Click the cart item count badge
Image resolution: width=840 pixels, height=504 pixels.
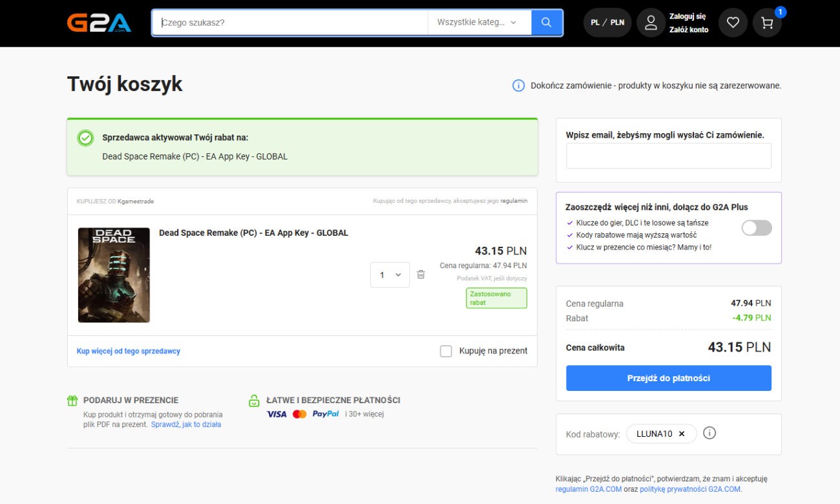pos(781,12)
